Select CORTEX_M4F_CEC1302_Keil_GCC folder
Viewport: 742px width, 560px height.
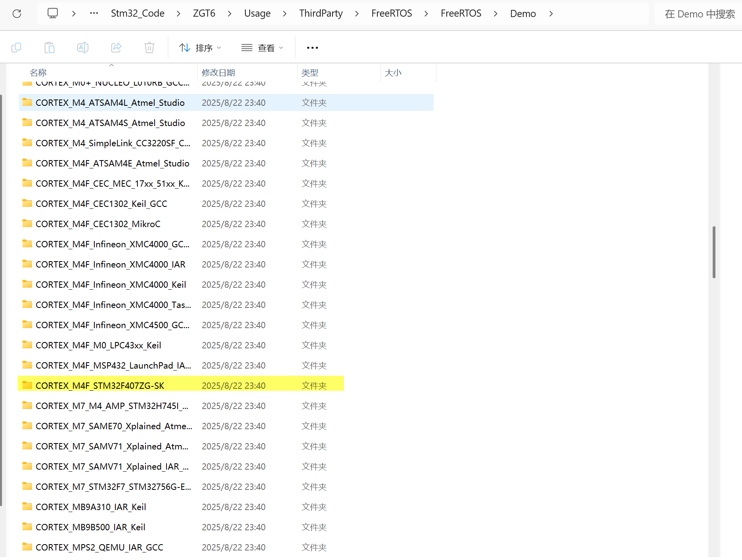point(226,204)
